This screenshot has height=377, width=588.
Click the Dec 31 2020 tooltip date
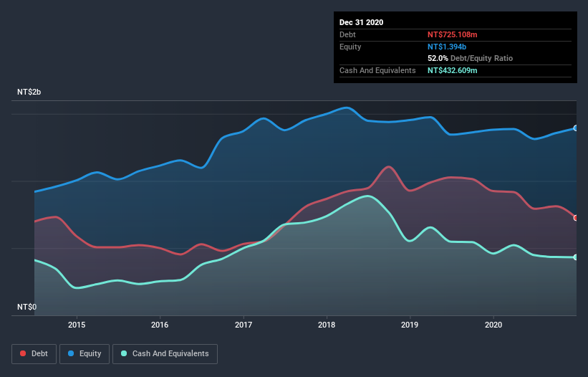[361, 22]
